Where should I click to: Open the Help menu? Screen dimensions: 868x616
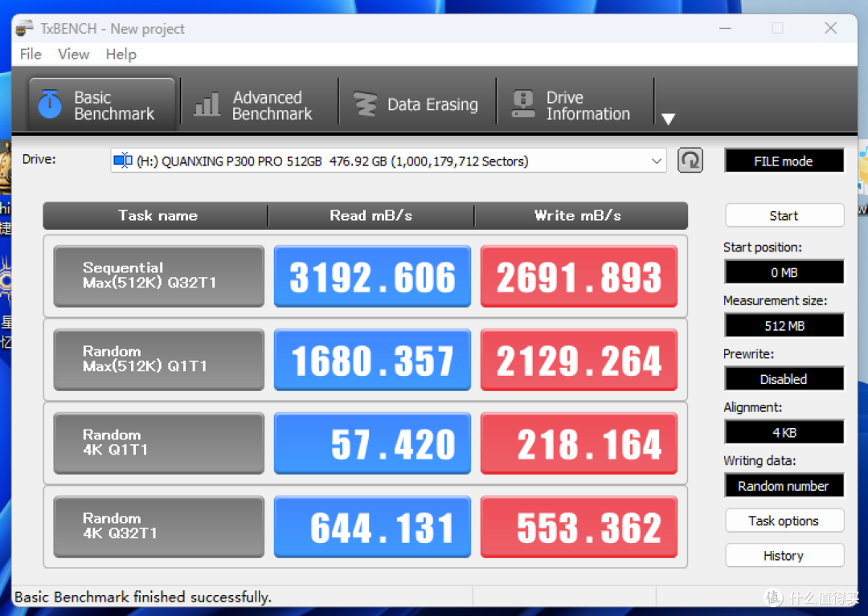tap(121, 54)
